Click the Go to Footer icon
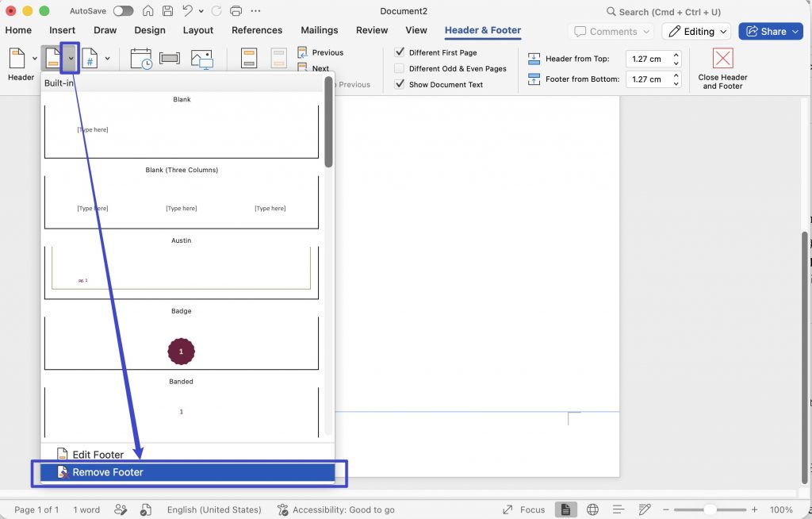Image resolution: width=812 pixels, height=519 pixels. pyautogui.click(x=278, y=59)
